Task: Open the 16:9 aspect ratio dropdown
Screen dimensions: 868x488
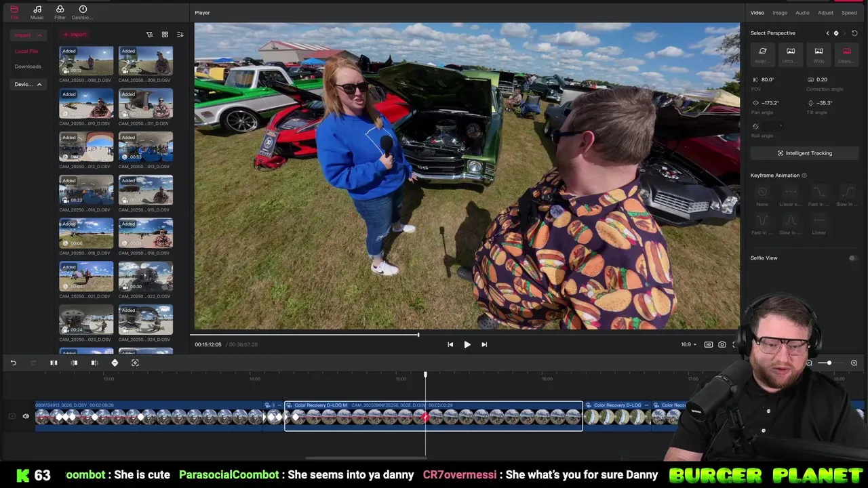Action: (x=688, y=344)
